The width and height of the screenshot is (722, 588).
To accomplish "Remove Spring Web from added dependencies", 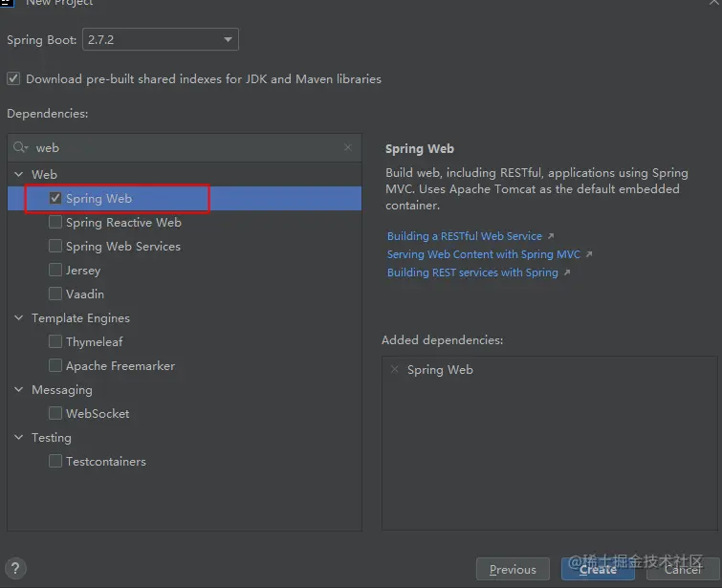I will (x=395, y=370).
